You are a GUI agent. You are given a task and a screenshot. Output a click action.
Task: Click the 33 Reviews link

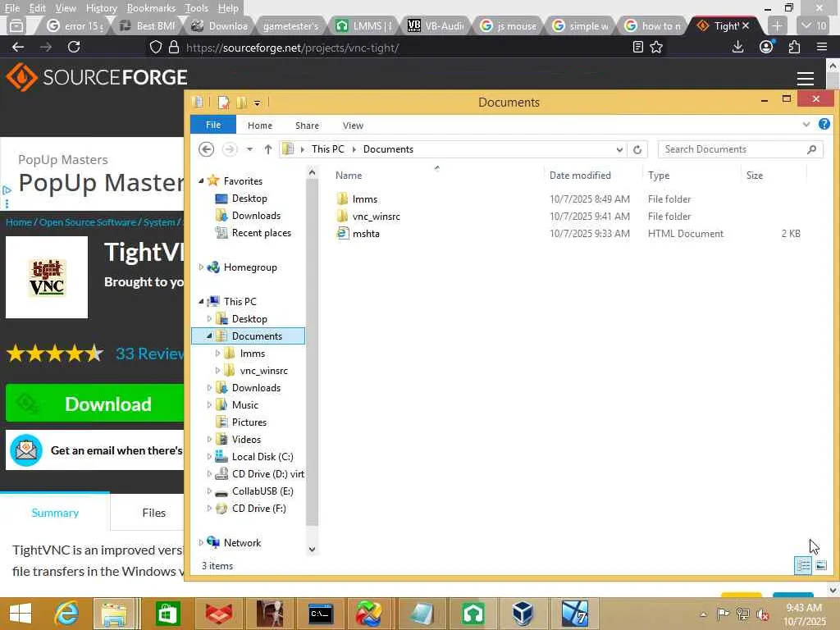pyautogui.click(x=150, y=354)
